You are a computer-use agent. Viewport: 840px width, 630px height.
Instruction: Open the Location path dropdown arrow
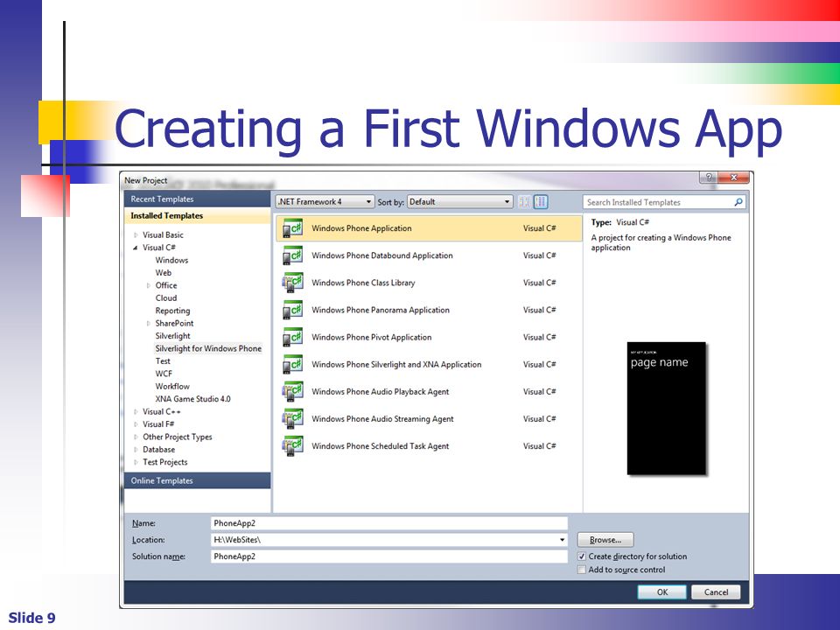(x=562, y=540)
